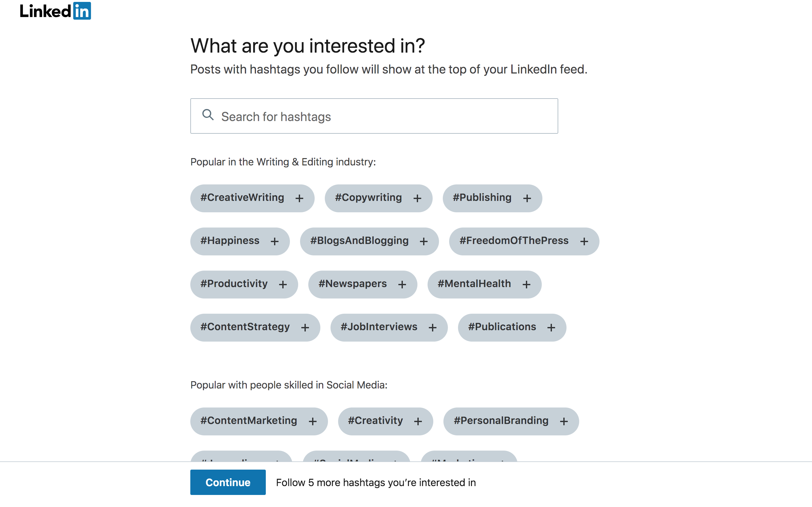Click the LinkedIn logo
The image size is (812, 507).
[56, 11]
